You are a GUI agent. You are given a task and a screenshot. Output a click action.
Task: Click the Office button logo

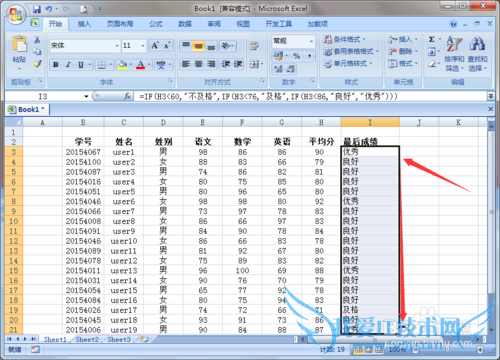coord(16,14)
